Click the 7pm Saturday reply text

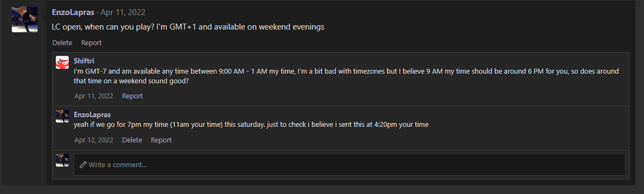tap(251, 125)
